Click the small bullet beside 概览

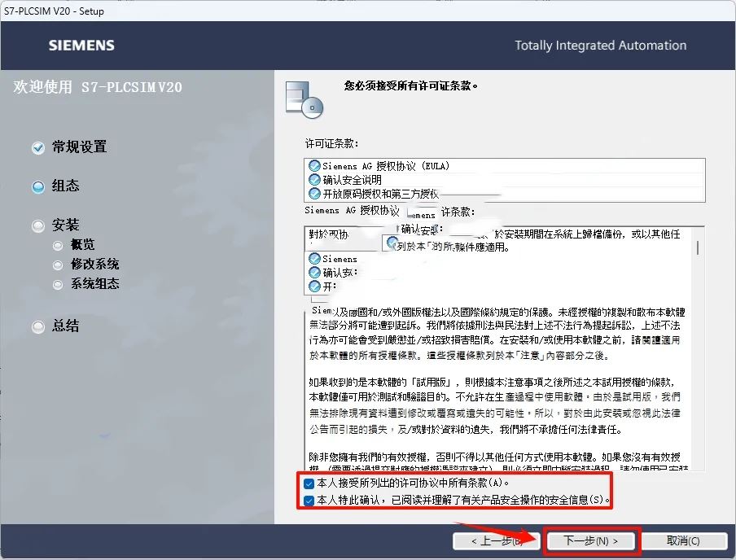58,246
